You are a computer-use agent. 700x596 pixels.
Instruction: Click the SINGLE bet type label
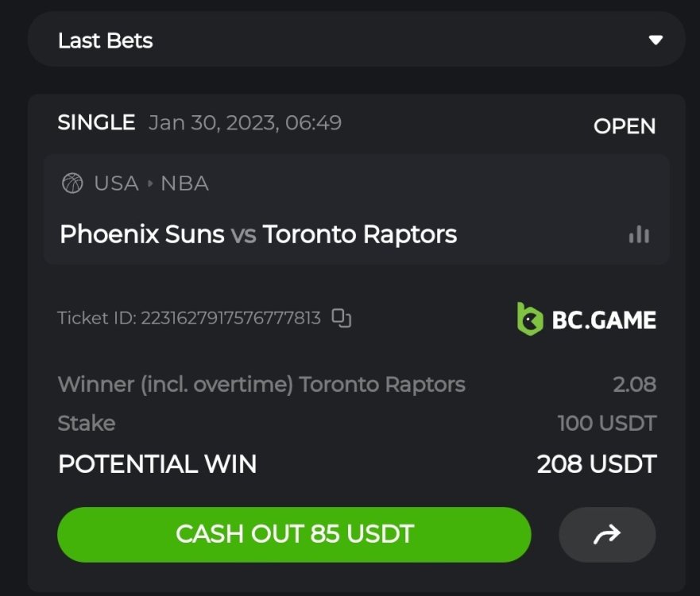96,122
